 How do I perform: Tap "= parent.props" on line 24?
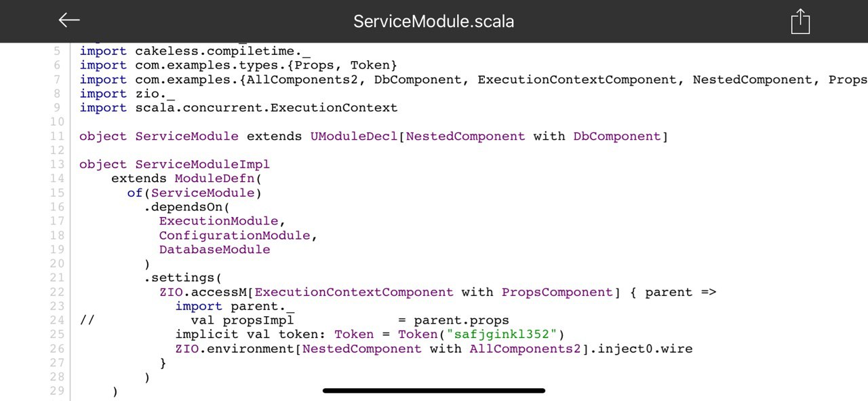(x=454, y=320)
